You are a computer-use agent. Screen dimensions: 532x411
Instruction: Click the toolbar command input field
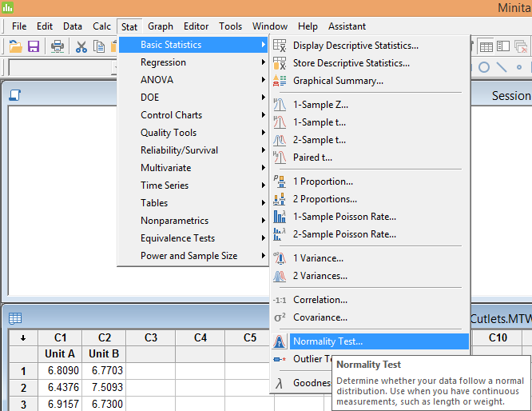pos(63,68)
